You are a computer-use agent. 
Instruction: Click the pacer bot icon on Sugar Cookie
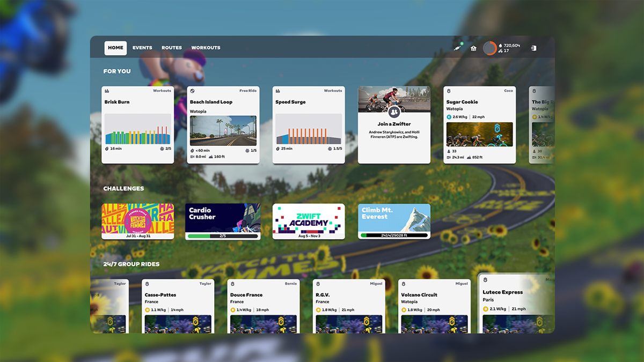[x=449, y=91]
